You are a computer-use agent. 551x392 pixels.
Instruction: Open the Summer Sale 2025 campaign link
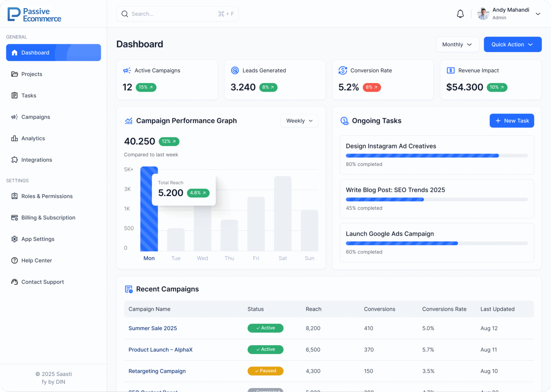coord(152,328)
